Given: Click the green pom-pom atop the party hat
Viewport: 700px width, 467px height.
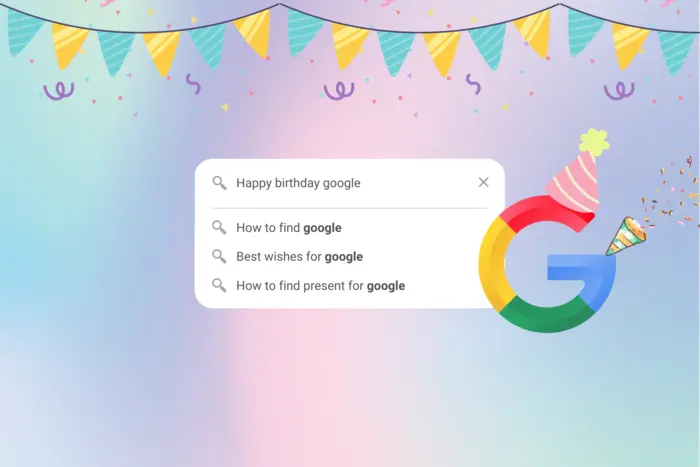Looking at the screenshot, I should point(594,142).
